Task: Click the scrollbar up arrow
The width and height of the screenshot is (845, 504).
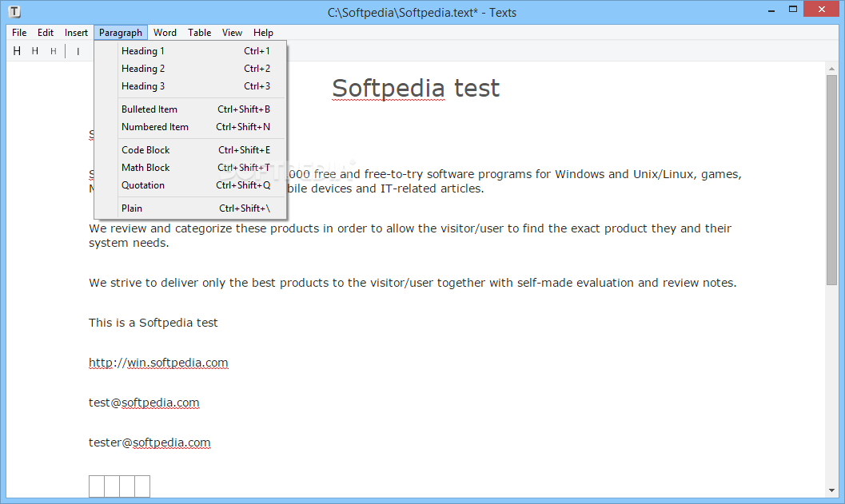Action: click(831, 69)
